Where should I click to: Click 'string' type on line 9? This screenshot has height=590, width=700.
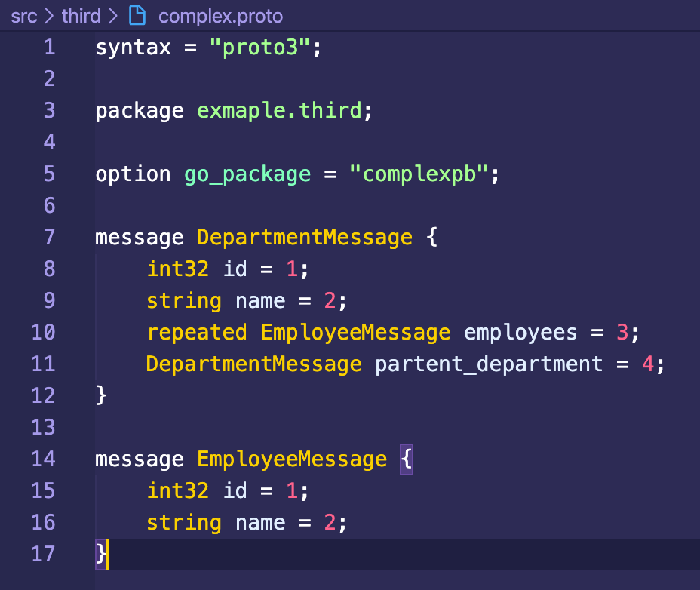(x=184, y=302)
